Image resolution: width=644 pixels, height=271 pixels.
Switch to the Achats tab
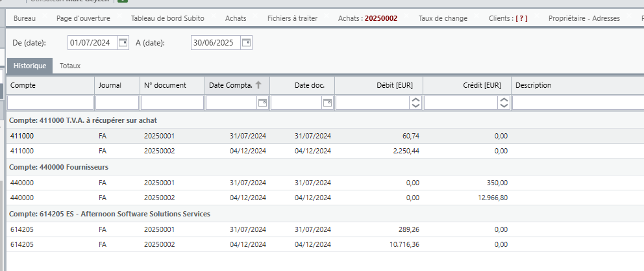pyautogui.click(x=236, y=18)
